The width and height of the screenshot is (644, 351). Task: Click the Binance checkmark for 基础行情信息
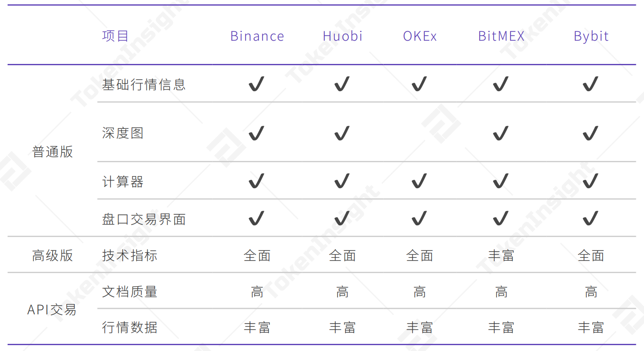pyautogui.click(x=257, y=84)
